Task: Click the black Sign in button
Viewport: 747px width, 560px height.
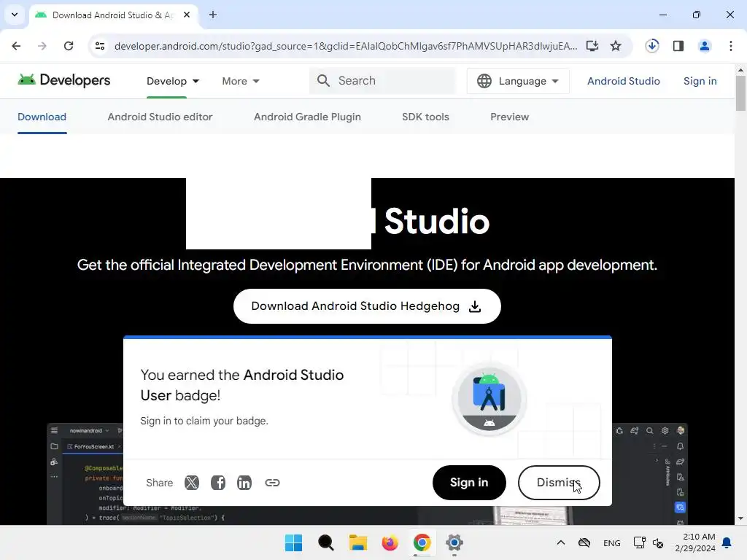Action: pos(469,483)
